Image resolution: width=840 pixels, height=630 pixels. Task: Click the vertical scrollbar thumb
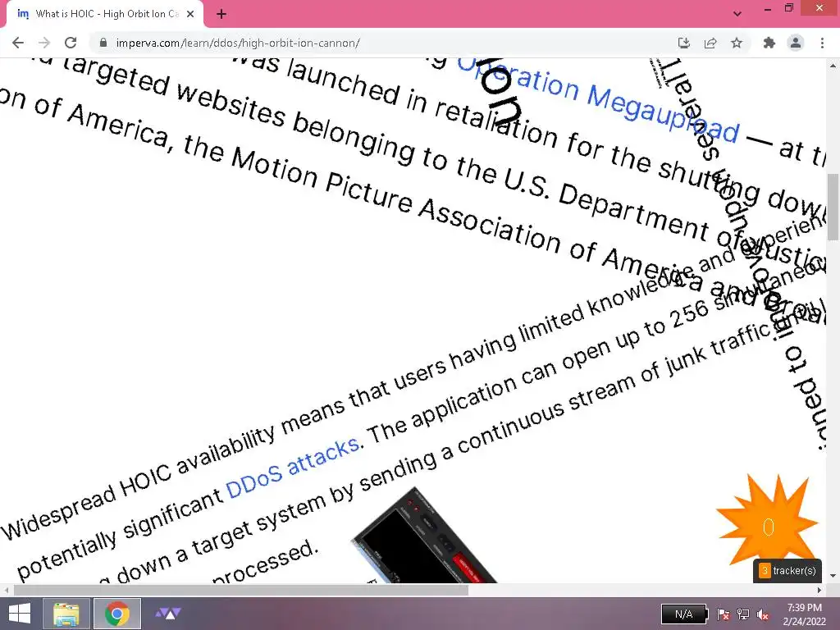833,207
